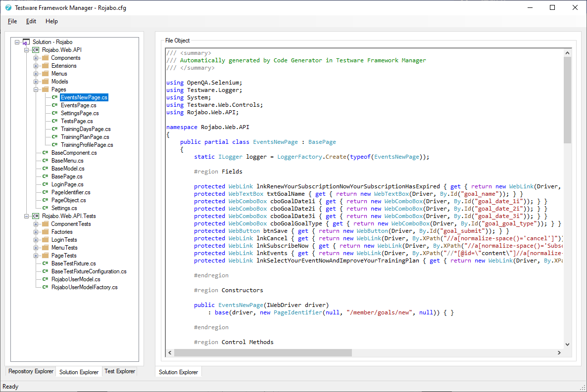Click the C# icon beside LoginPage.cs
This screenshot has width=587, height=392.
coord(46,184)
